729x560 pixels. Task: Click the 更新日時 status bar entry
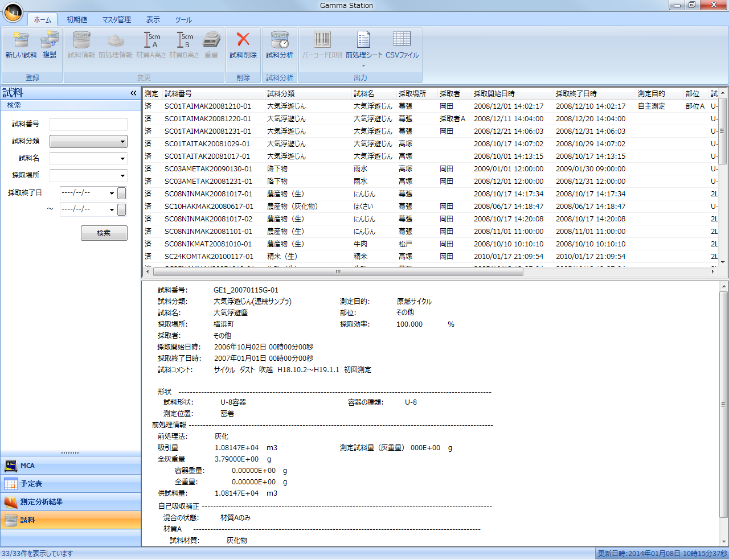pos(662,554)
